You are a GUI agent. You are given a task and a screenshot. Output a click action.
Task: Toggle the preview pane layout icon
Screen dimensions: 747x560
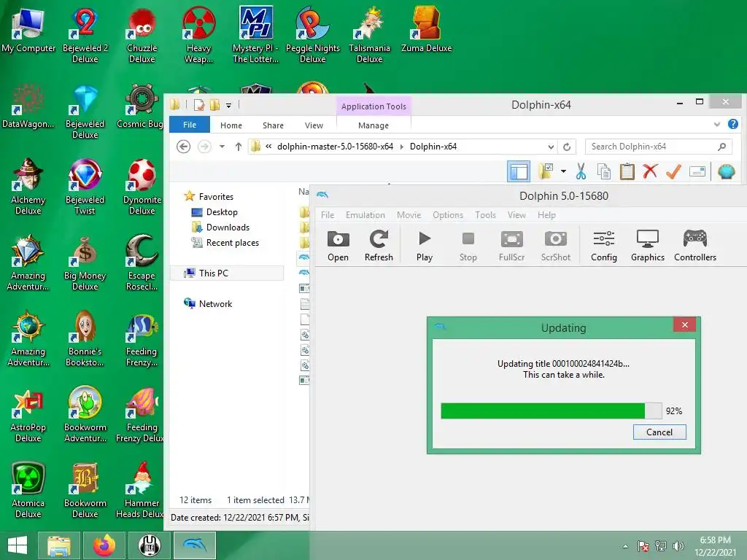click(519, 171)
